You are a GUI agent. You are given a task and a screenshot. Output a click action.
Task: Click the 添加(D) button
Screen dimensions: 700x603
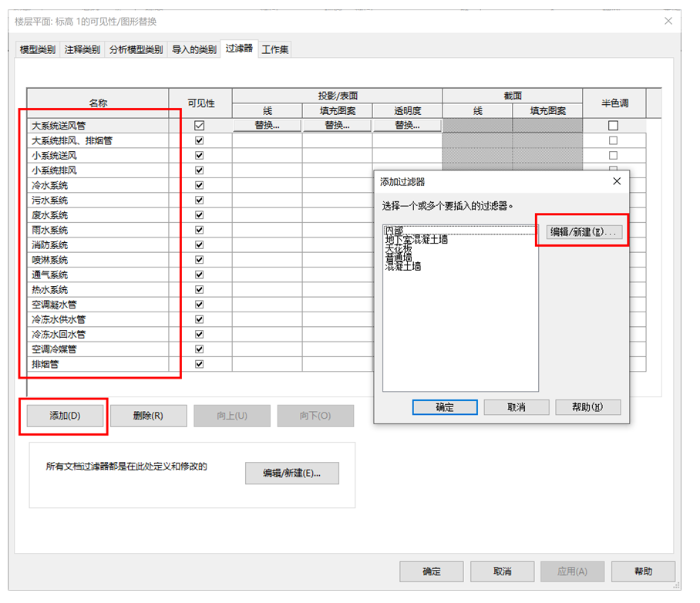click(x=65, y=416)
